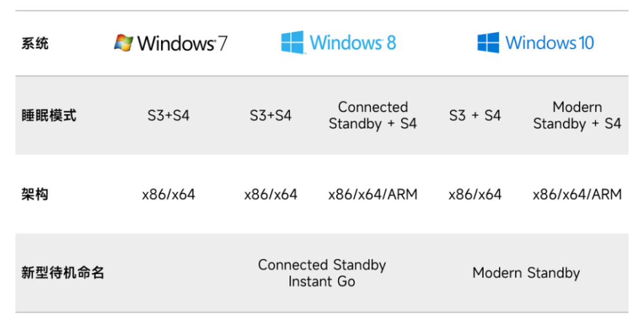
Task: Click the Windows 7 flag logo
Action: 123,43
